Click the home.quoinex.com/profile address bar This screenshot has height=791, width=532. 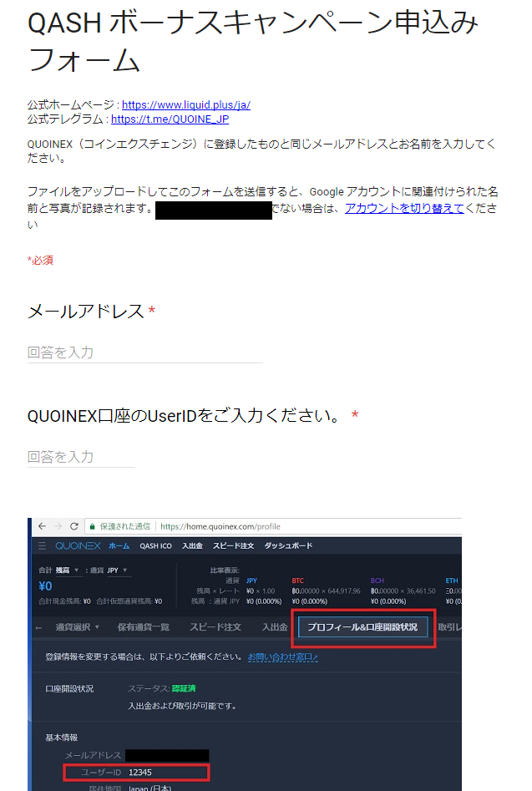tap(272, 526)
